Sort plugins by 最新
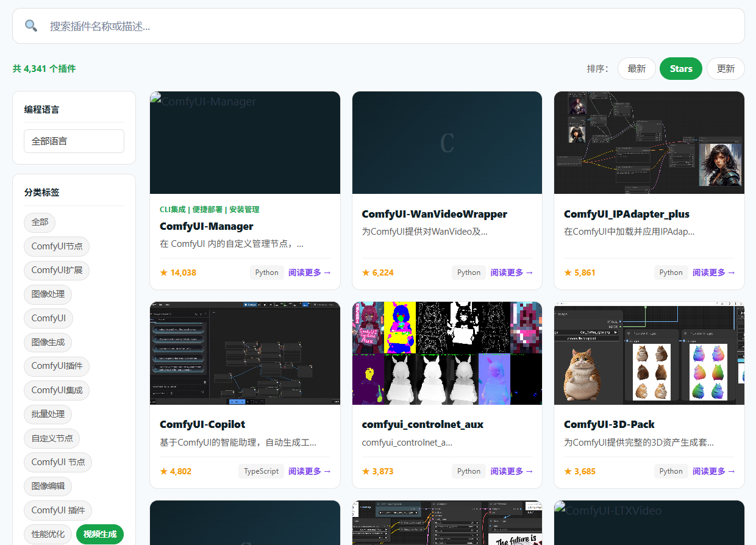Screen dimensions: 756x545 pyautogui.click(x=637, y=69)
